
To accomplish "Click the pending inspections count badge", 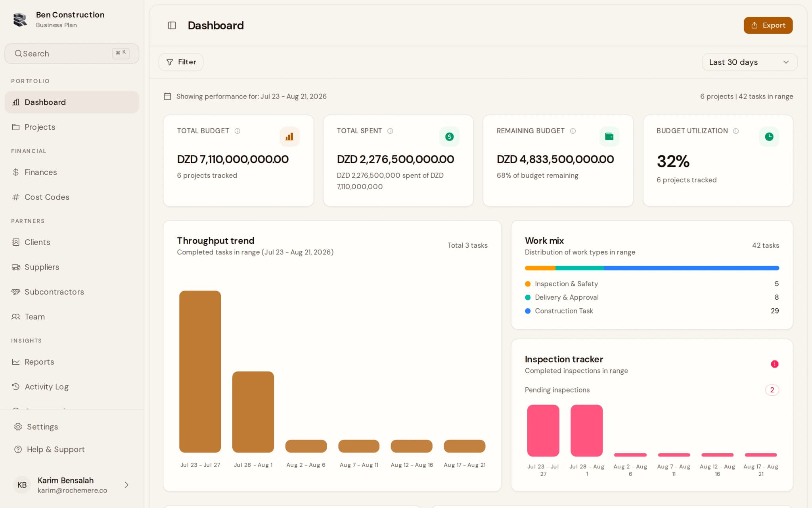I will (x=772, y=390).
